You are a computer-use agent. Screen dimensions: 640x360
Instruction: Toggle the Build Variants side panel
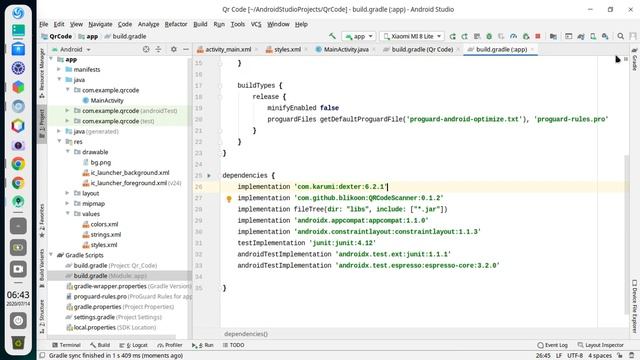pos(42,269)
